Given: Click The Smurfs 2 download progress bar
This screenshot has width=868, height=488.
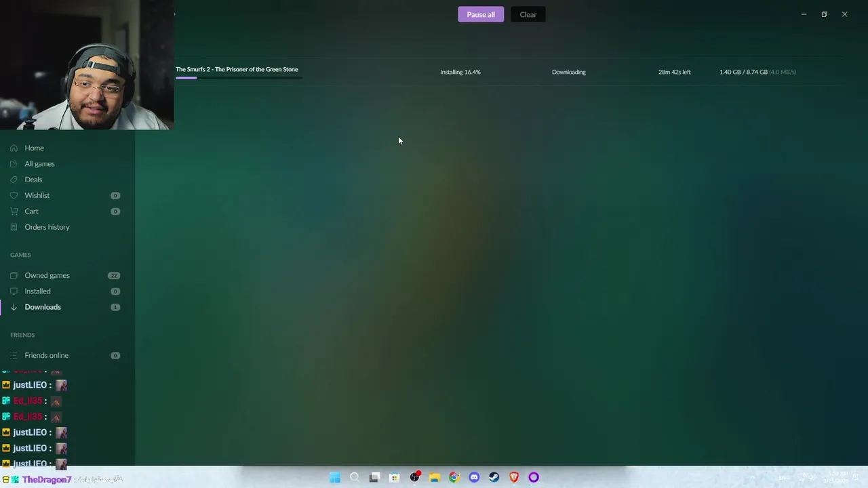Looking at the screenshot, I should (239, 78).
